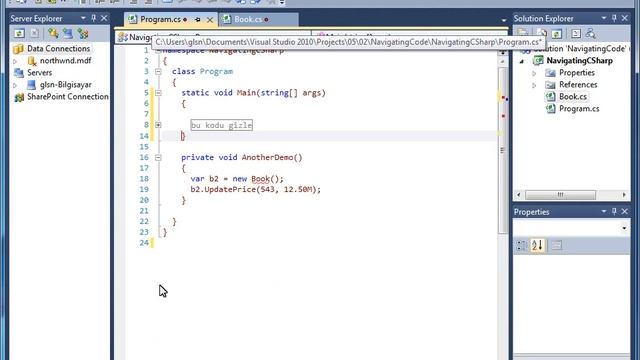Close the Solution Explorer panel
Viewport: 640px width, 360px height.
[625, 18]
